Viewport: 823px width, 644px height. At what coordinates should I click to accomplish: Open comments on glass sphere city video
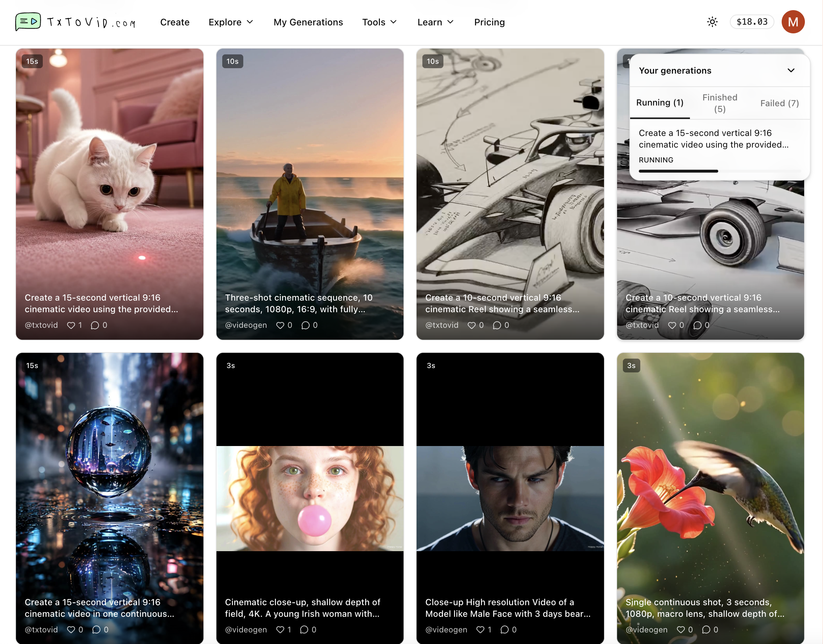click(96, 629)
